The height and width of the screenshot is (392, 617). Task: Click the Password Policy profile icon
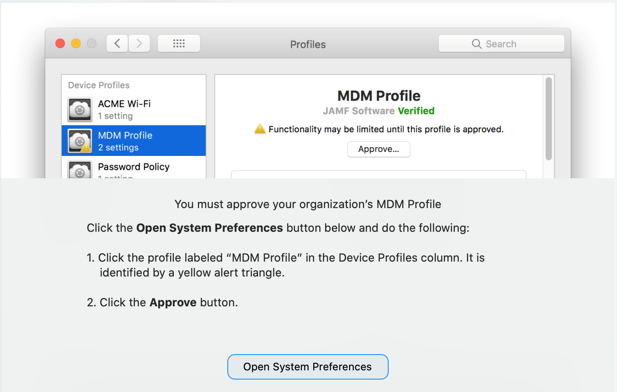pos(80,170)
